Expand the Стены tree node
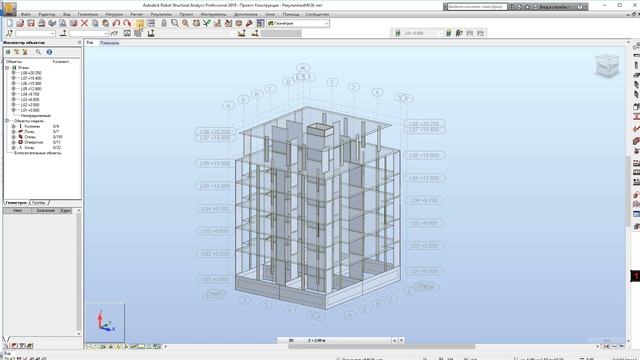The image size is (640, 360). 13,137
